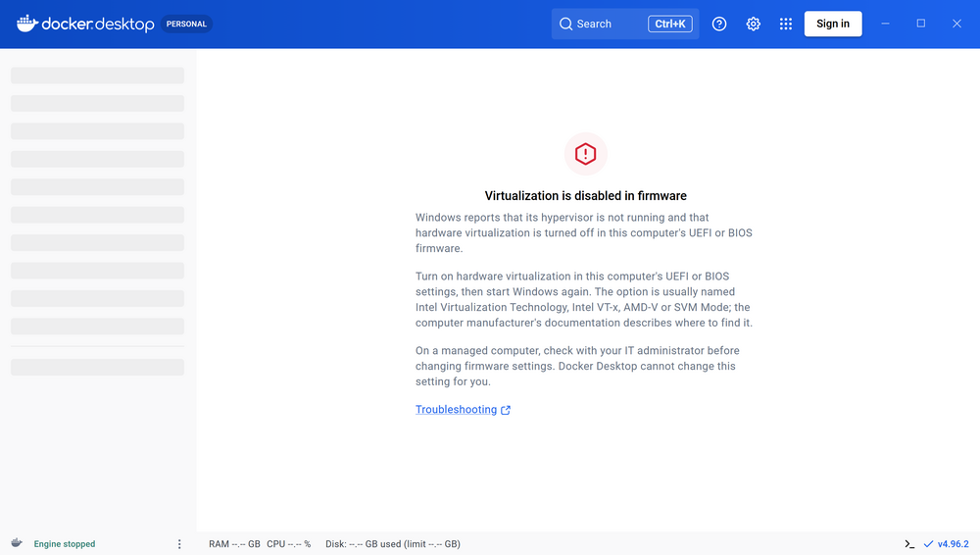Click the v4.96.2 version label
Screen dimensions: 980x555
pos(954,544)
